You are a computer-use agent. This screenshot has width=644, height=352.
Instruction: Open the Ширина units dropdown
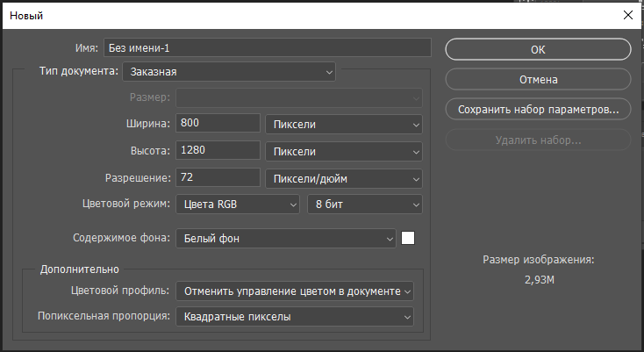pyautogui.click(x=344, y=124)
